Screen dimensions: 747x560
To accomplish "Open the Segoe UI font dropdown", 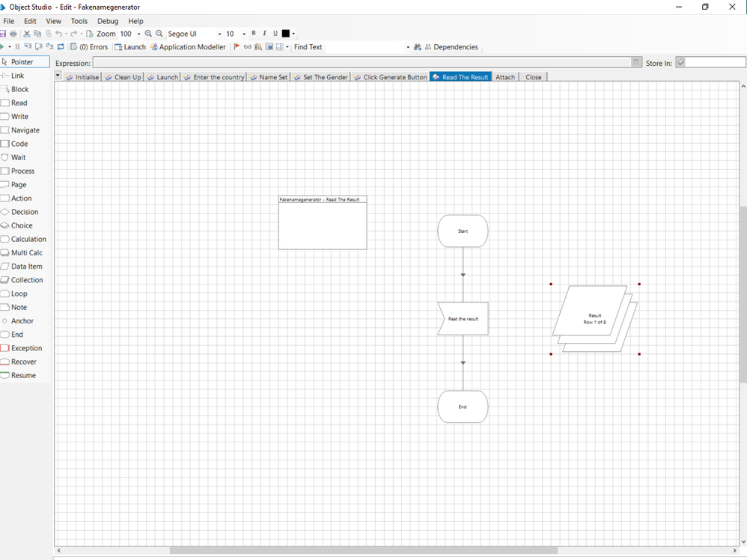I will 219,34.
